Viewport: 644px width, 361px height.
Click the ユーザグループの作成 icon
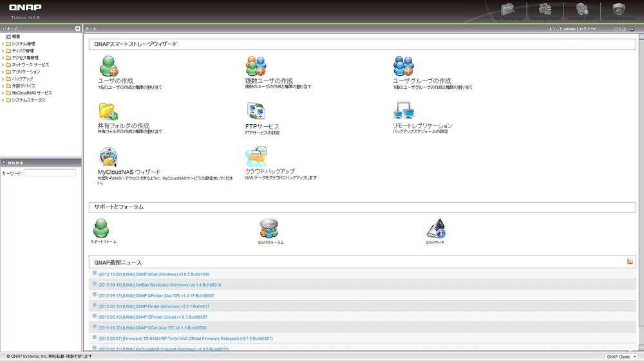[403, 66]
